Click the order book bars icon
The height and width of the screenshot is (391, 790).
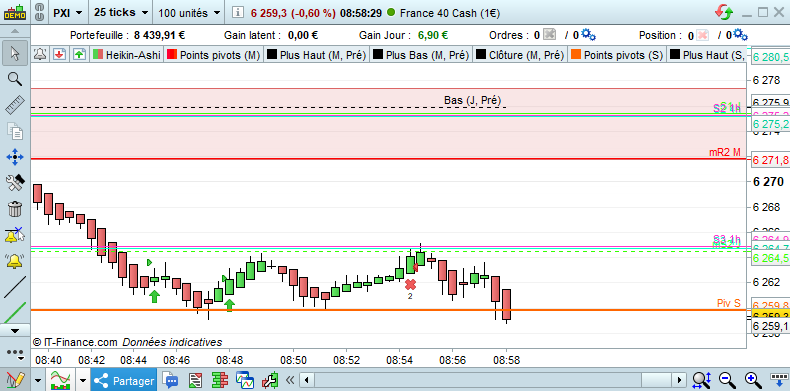(219, 380)
